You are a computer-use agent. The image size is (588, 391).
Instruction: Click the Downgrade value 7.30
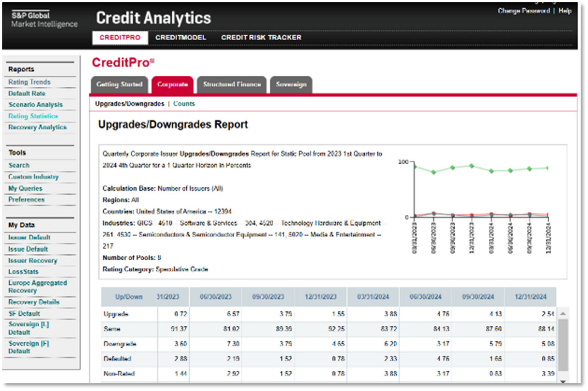click(x=232, y=344)
